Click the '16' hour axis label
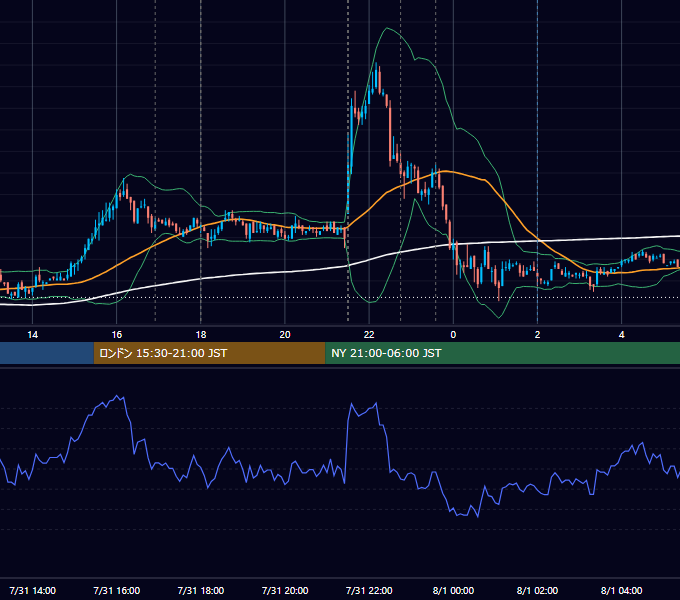The image size is (680, 600). (x=117, y=335)
